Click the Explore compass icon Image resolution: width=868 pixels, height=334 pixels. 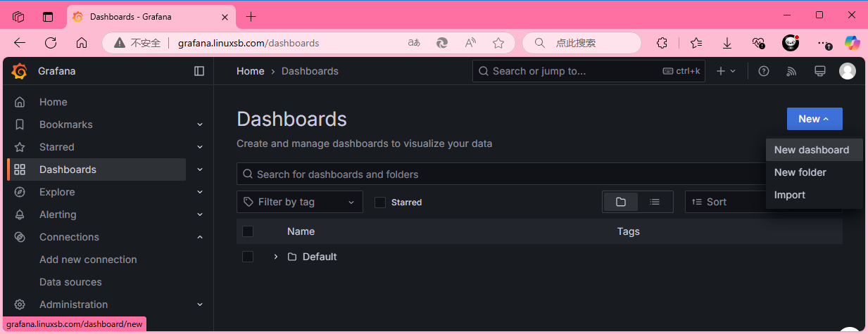click(20, 192)
